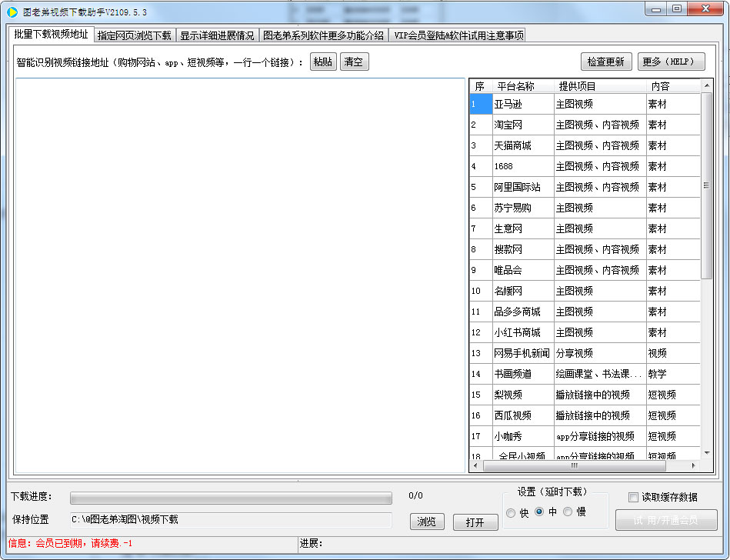Click the horizontal scrollbar left arrow
Image resolution: width=730 pixels, height=560 pixels.
coord(475,465)
